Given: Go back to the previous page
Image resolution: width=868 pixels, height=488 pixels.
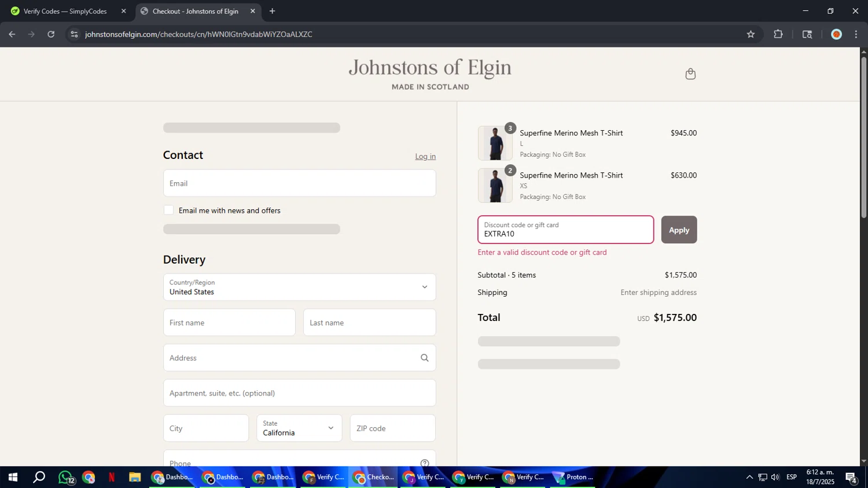Looking at the screenshot, I should 12,34.
